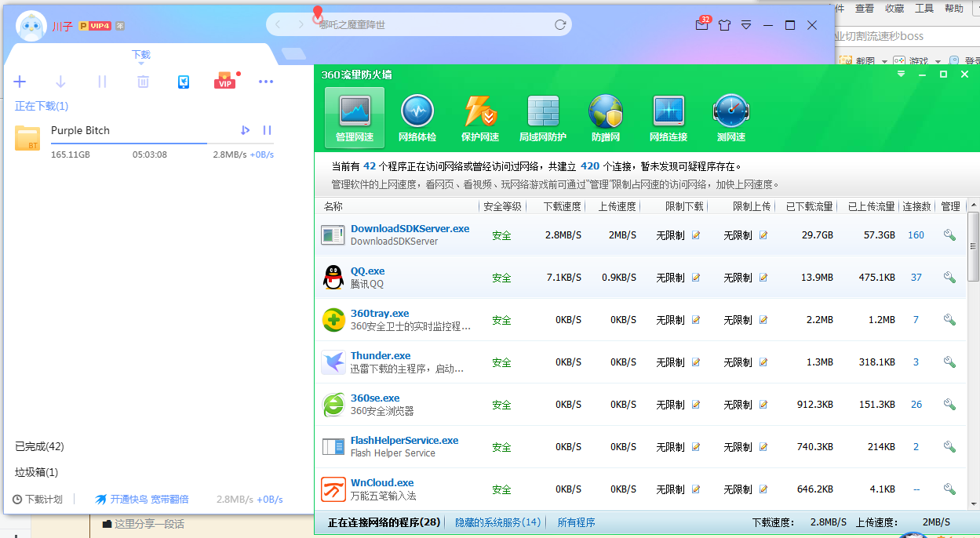Sort by 连接数 column header
Image resolution: width=980 pixels, height=538 pixels.
tap(916, 206)
